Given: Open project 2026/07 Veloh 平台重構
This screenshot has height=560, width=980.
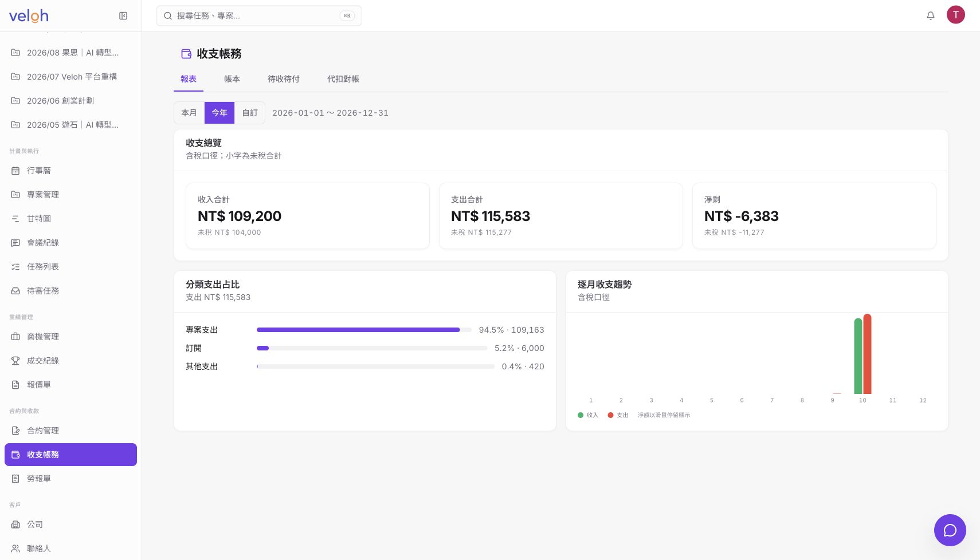Looking at the screenshot, I should tap(70, 77).
